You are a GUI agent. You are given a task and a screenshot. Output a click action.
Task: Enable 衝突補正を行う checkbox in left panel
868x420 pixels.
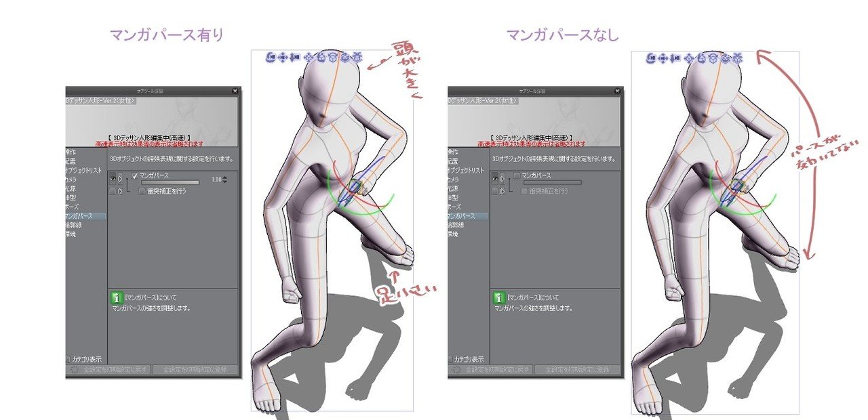coord(142,191)
